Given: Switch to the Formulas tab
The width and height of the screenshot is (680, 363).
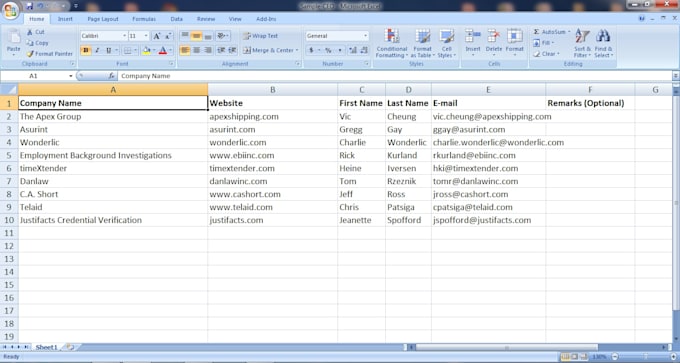Looking at the screenshot, I should (x=144, y=19).
